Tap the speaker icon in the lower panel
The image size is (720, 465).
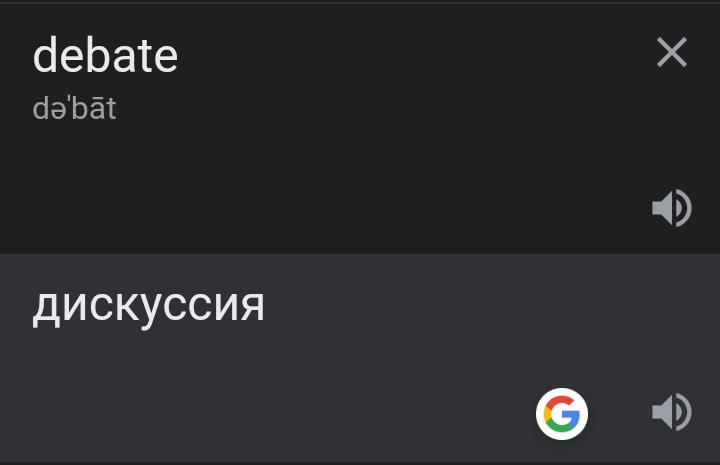point(672,412)
